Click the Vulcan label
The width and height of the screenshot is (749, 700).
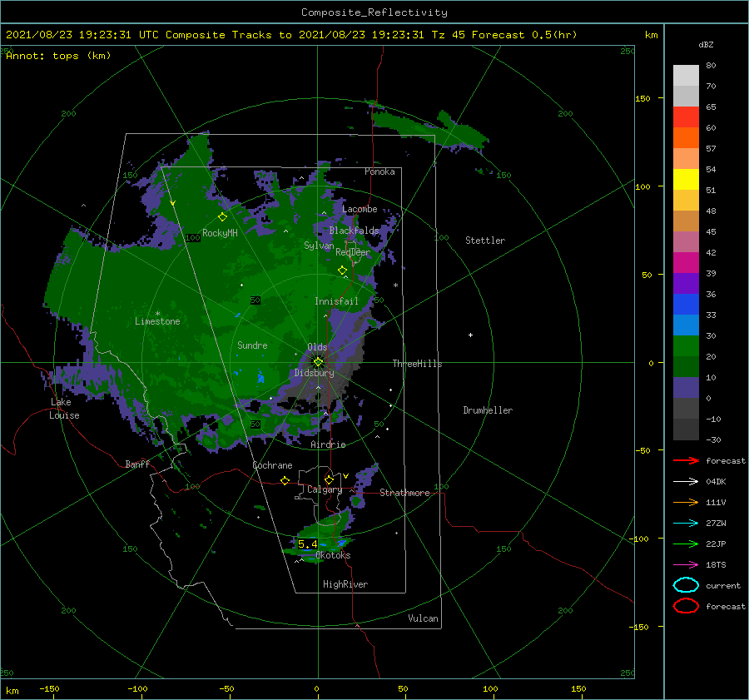[x=423, y=618]
